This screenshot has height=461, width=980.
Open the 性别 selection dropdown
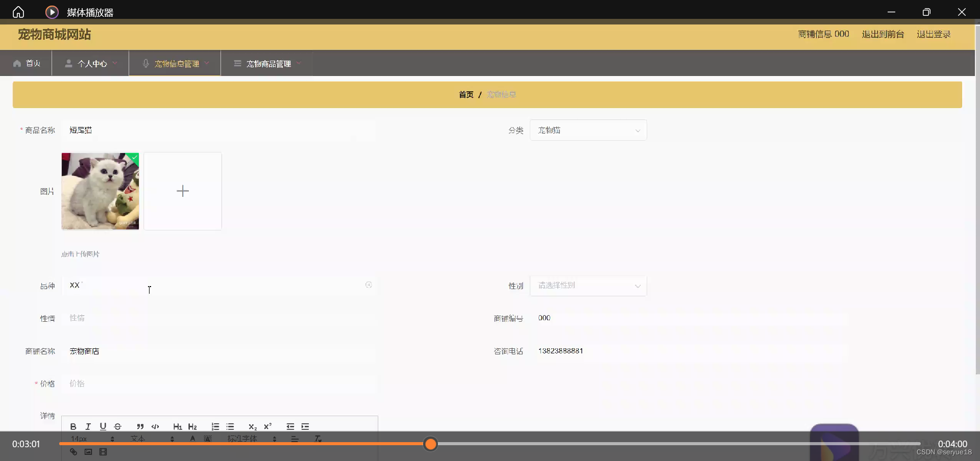(x=588, y=286)
